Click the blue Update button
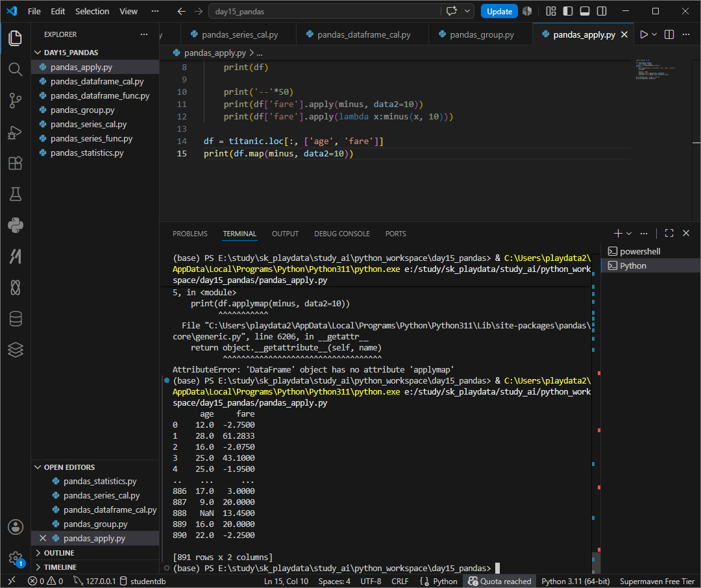 tap(499, 11)
